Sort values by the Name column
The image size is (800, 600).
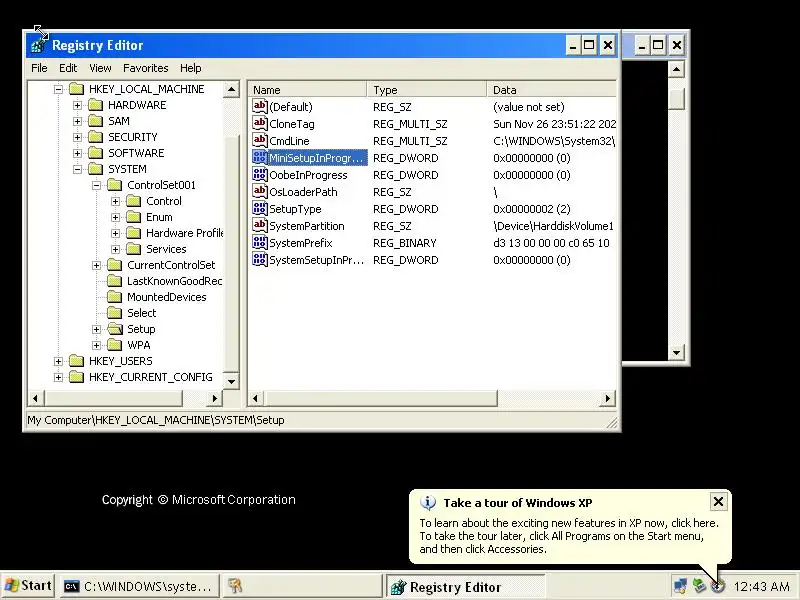pyautogui.click(x=308, y=90)
